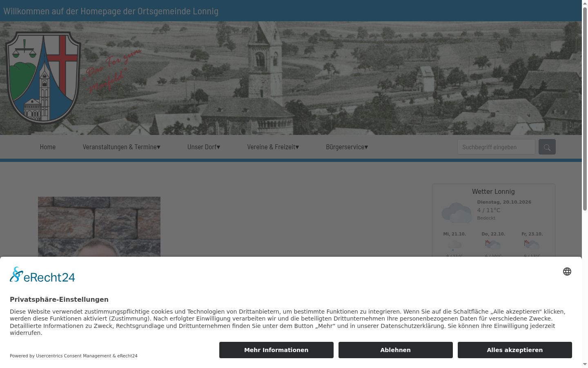Expand Veranstaltungen & Termine dropdown menu

pyautogui.click(x=121, y=147)
